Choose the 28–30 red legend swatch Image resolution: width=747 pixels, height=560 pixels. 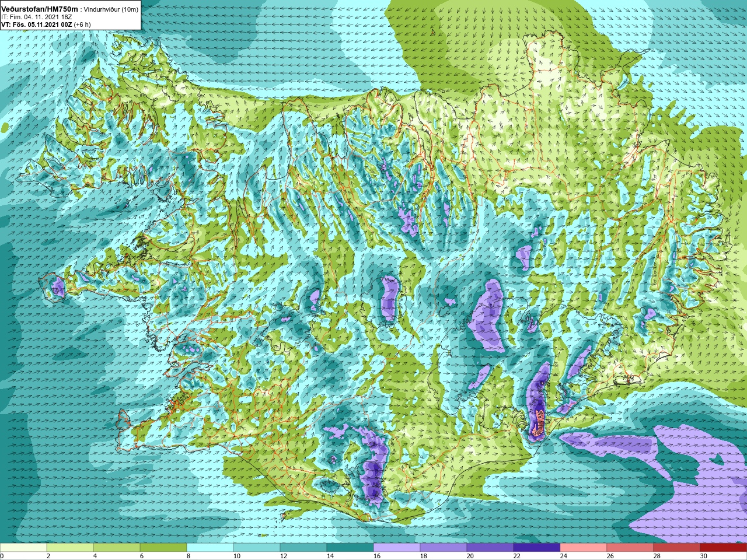(x=677, y=548)
